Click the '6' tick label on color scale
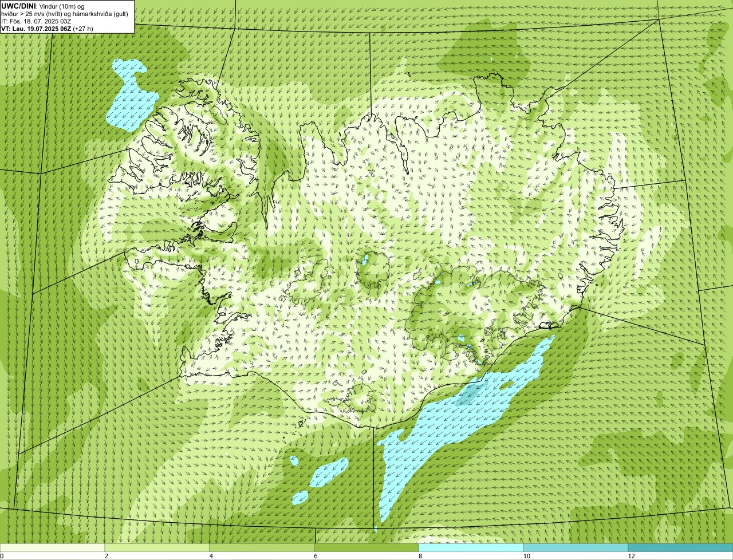Screen dimensions: 733x560 pos(316,556)
